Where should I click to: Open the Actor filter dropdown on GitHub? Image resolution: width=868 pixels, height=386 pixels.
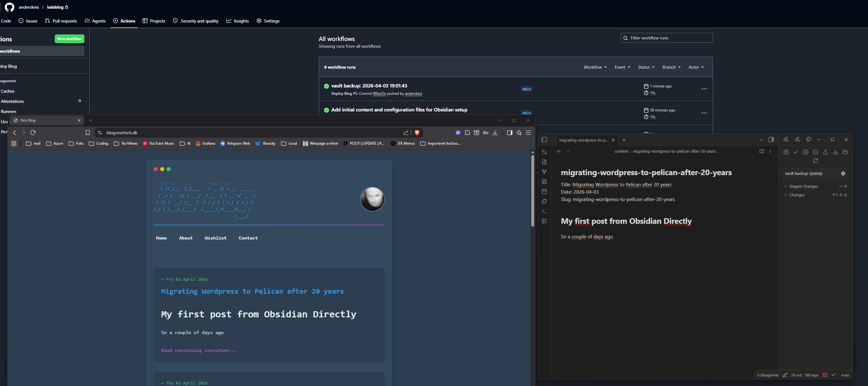696,67
